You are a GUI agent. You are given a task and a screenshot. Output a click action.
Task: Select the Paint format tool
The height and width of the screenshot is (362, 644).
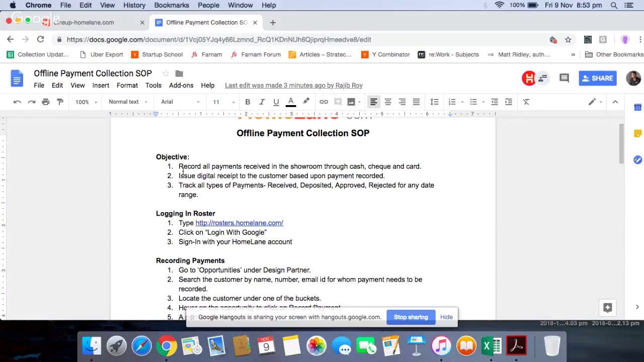(60, 102)
